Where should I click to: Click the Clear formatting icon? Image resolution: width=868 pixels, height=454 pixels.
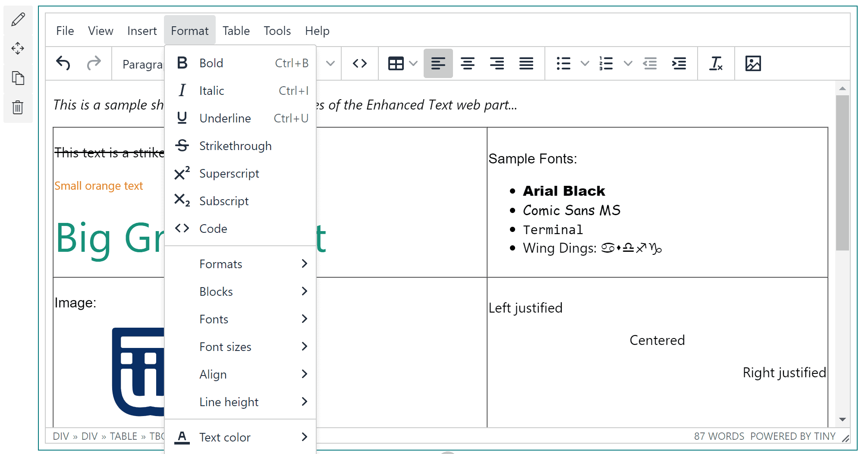click(x=716, y=63)
